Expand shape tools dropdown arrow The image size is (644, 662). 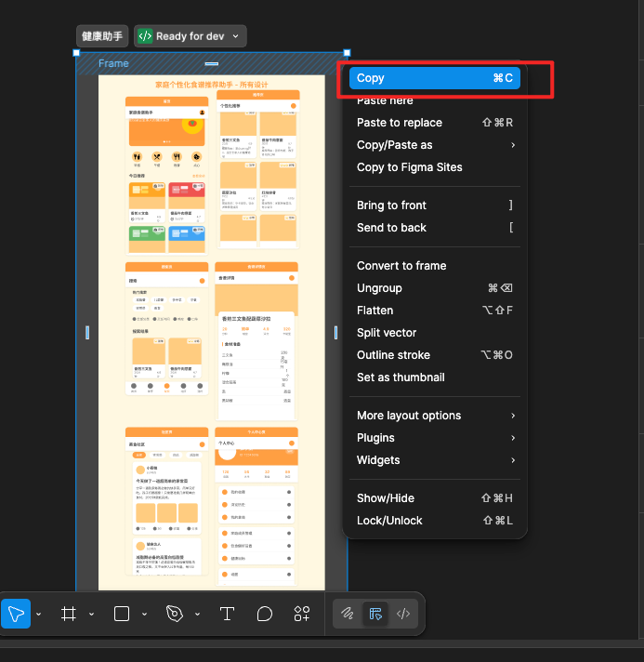[144, 614]
